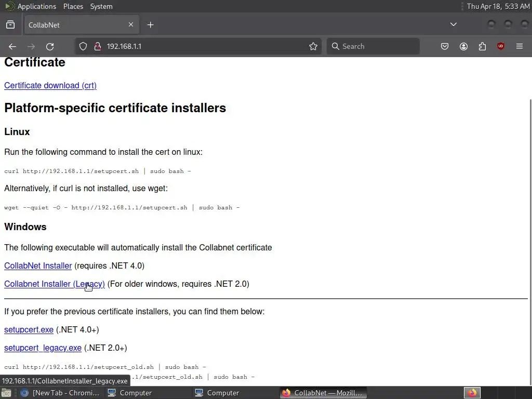Click the Firefox workspace icon at taskbar right
The width and height of the screenshot is (532, 399).
point(472,393)
